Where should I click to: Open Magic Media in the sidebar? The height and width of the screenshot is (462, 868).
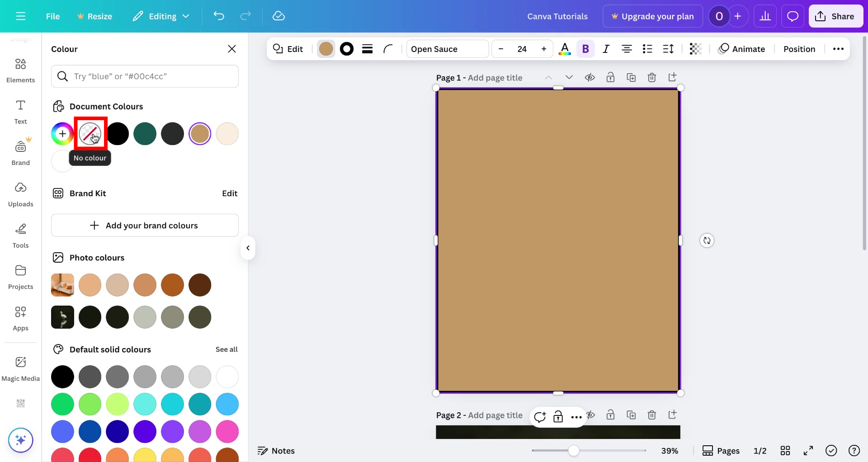(20, 368)
